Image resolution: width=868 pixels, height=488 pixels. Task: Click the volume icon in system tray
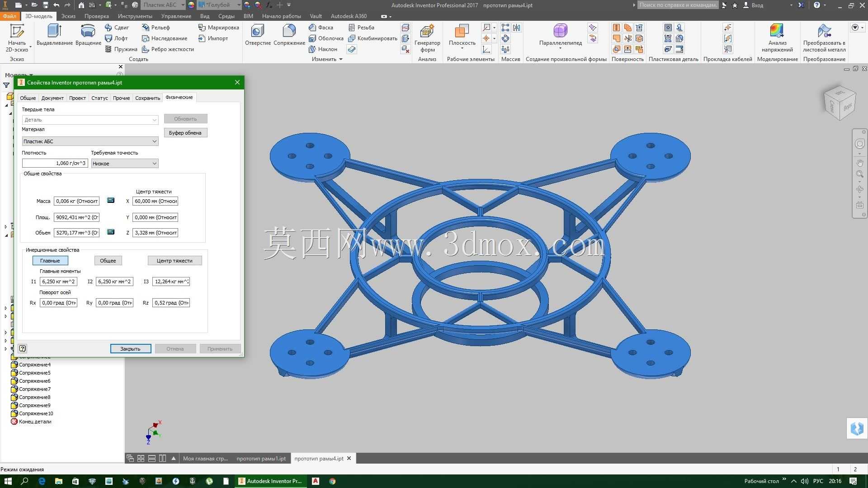coord(805,481)
